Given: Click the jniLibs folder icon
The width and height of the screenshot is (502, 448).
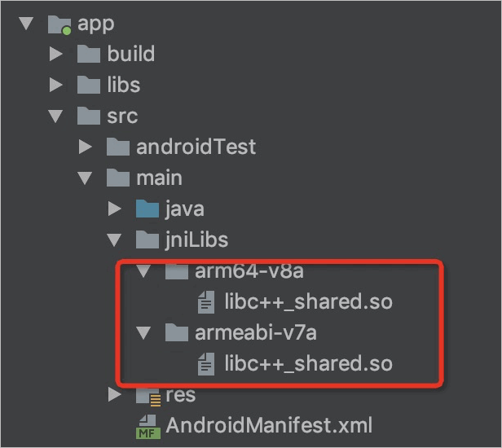Looking at the screenshot, I should (148, 240).
